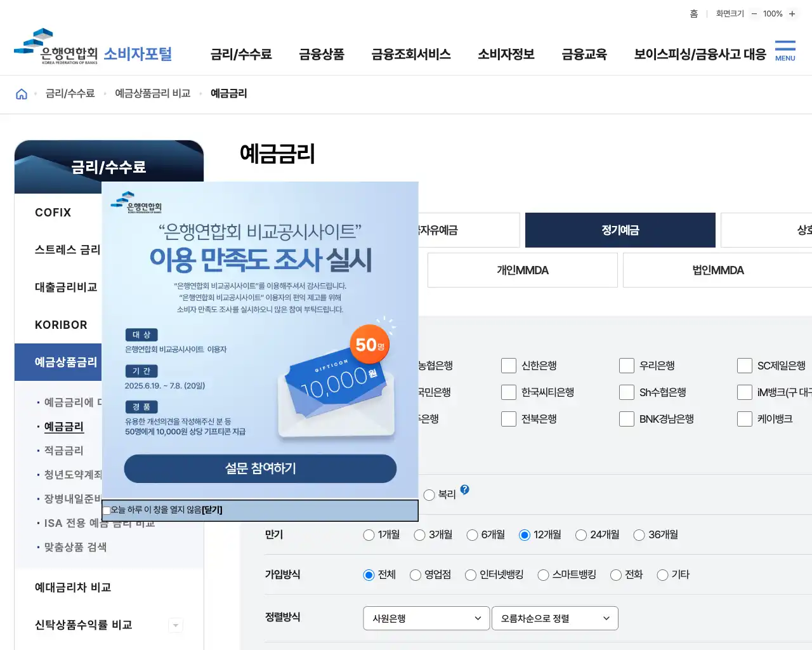
Task: Check the 우리은행 checkbox
Action: coord(626,366)
